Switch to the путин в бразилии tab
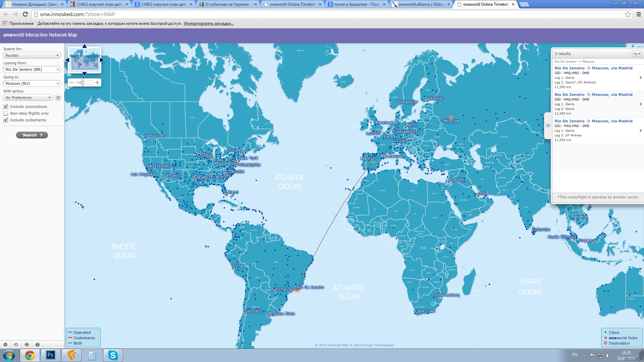This screenshot has height=362, width=644. [357, 4]
